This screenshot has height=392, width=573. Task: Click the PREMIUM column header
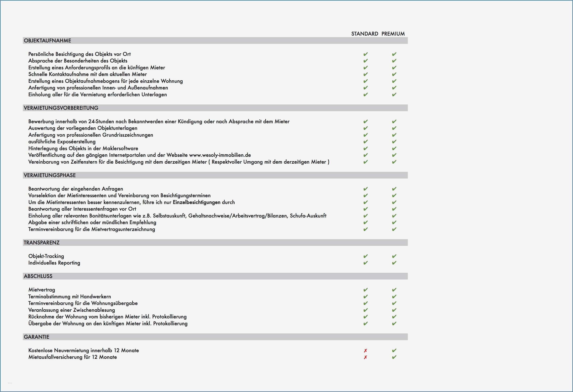coord(393,34)
